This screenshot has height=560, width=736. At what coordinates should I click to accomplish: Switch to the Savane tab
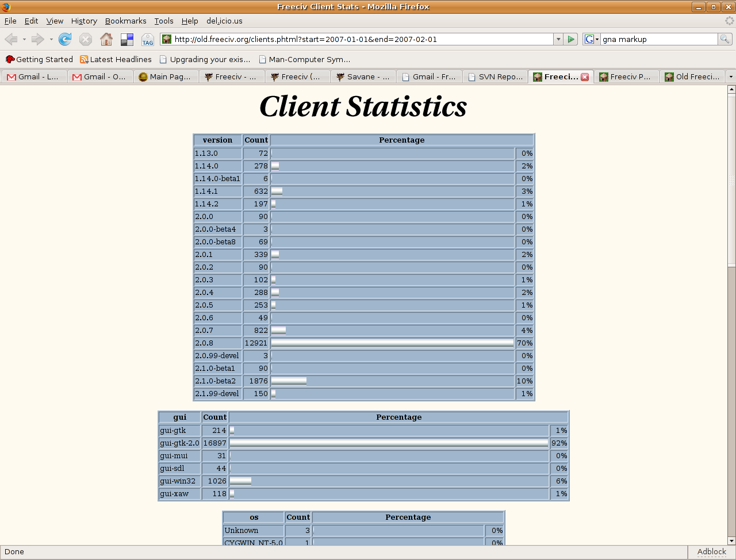[x=363, y=77]
